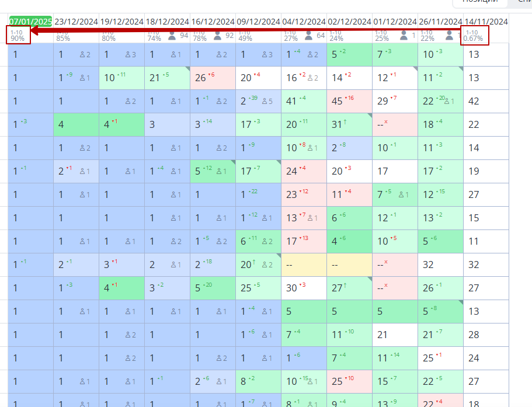This screenshot has height=407, width=532.
Task: Click person icon in cell 7 +5, 01/12/2024
Action: 401,194
